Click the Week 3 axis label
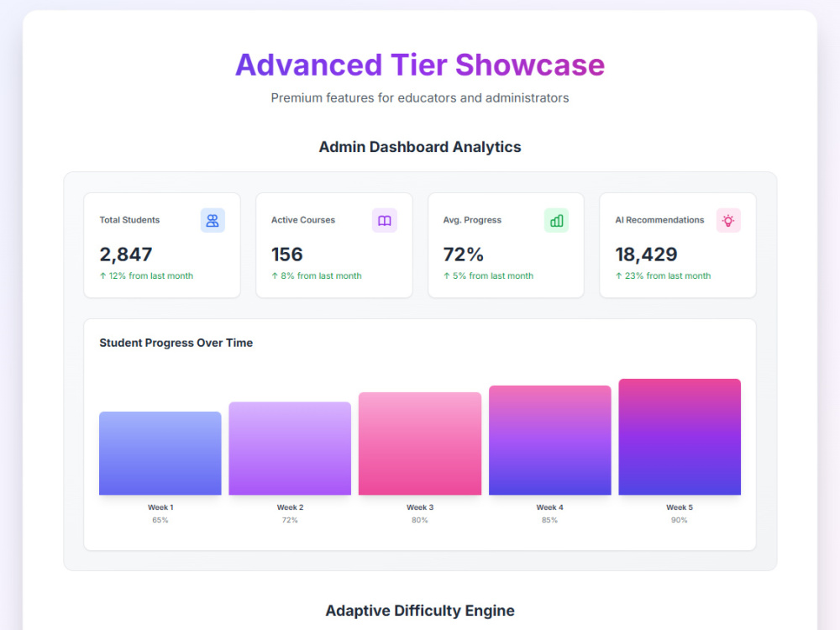The height and width of the screenshot is (630, 840). (x=420, y=507)
